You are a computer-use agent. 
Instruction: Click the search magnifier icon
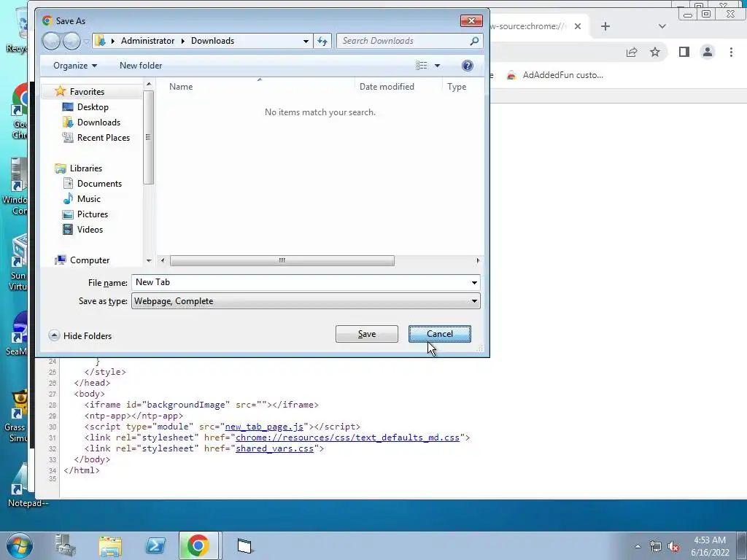pos(474,41)
